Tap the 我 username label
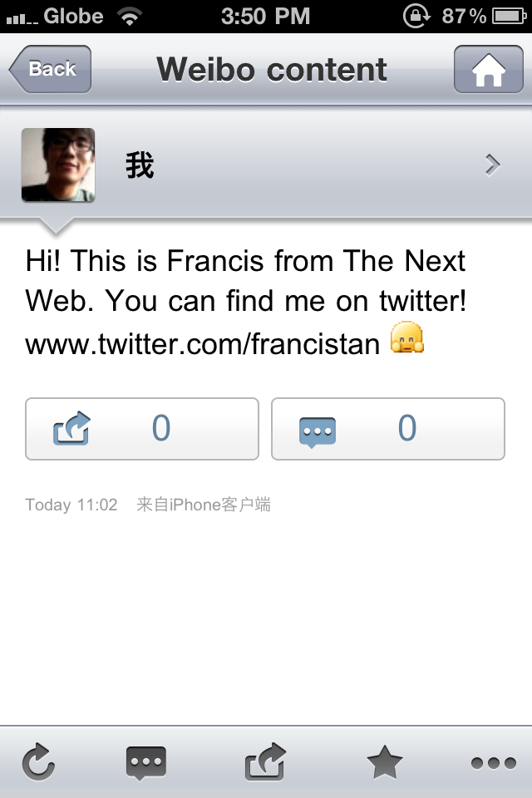The height and width of the screenshot is (798, 532). 140,165
